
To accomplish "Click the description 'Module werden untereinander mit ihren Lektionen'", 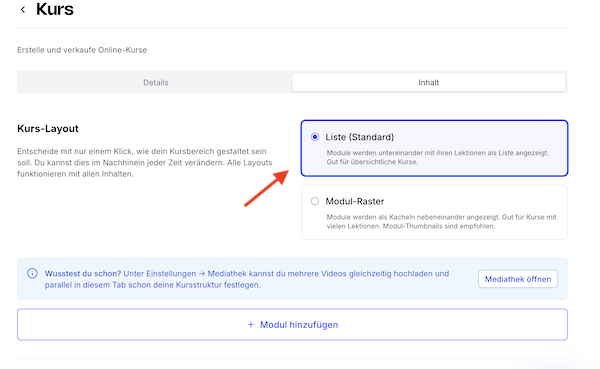I will coord(437,157).
